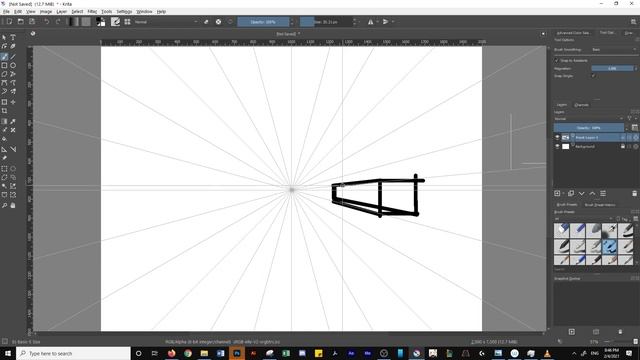This screenshot has width=640, height=360.
Task: Activate the Transform tool
Action: point(4,102)
